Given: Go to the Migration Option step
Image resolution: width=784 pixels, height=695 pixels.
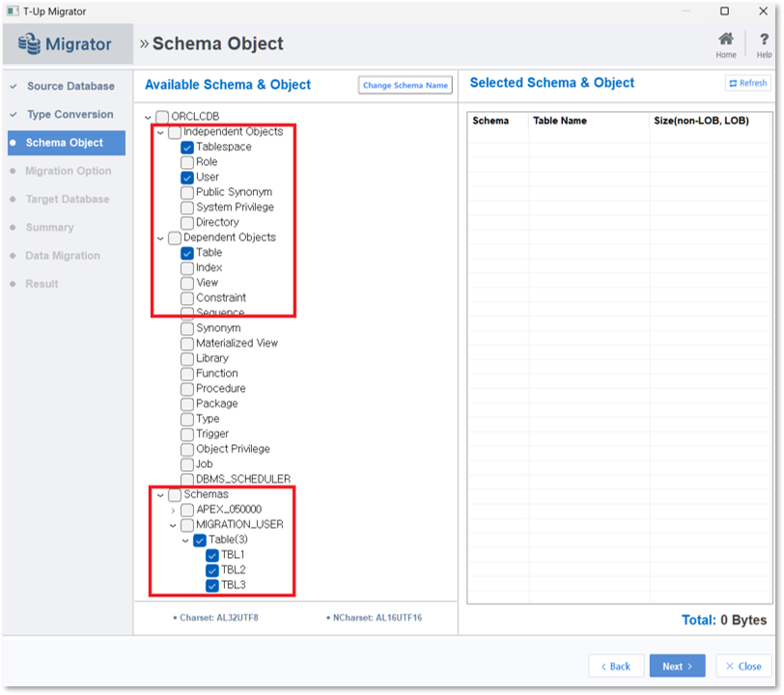Looking at the screenshot, I should 68,171.
